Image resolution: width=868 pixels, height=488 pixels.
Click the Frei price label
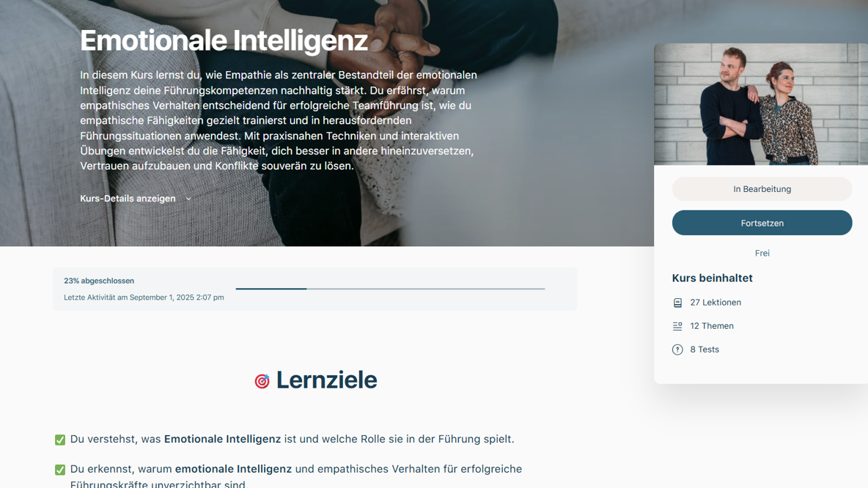coord(762,254)
